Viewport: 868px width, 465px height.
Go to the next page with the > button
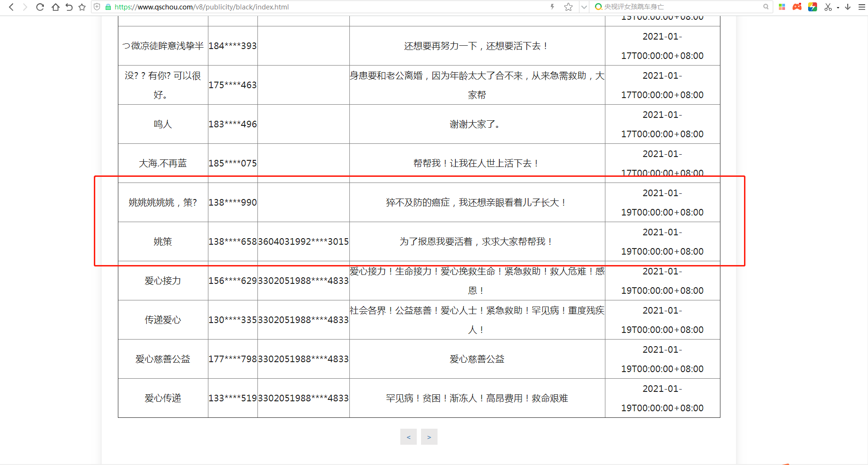(429, 436)
